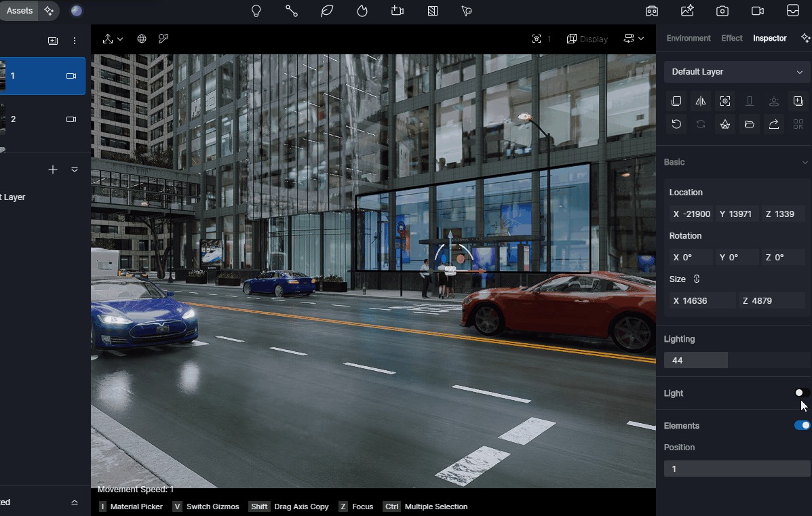This screenshot has height=516, width=812.
Task: Toggle the Size lock link icon
Action: [x=697, y=279]
